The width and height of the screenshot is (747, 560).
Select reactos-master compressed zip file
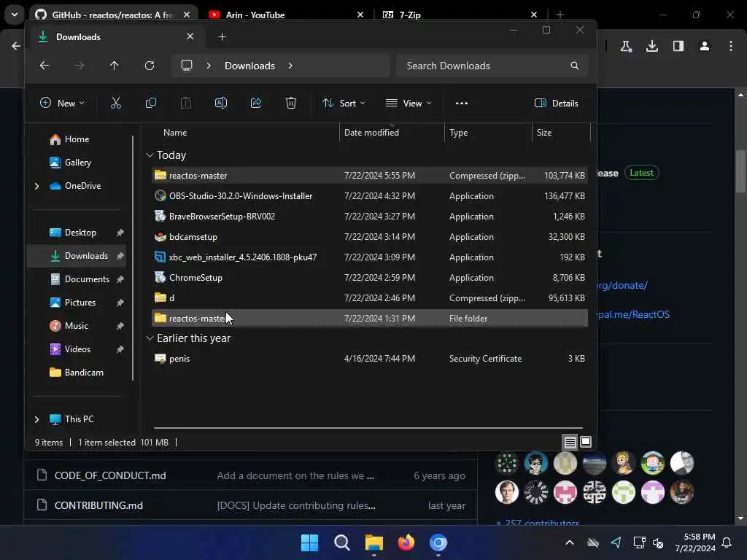(x=370, y=175)
